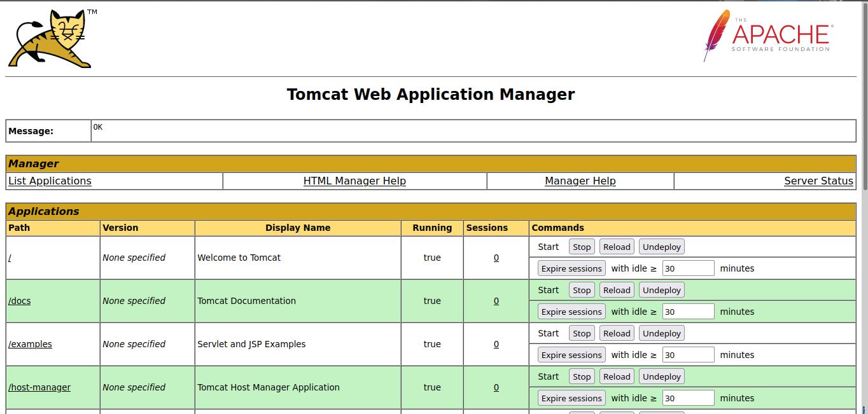Stop the /docs application
The height and width of the screenshot is (414, 868).
(582, 290)
